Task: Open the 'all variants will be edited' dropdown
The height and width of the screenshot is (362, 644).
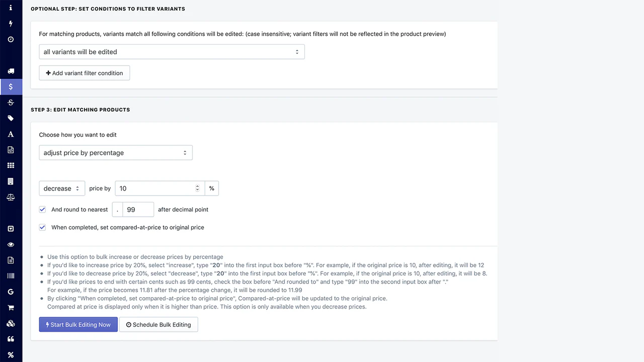Action: tap(172, 52)
